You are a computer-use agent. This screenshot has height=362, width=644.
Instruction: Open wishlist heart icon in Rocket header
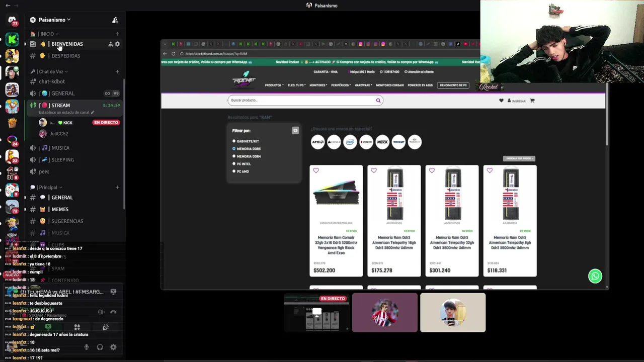click(501, 101)
